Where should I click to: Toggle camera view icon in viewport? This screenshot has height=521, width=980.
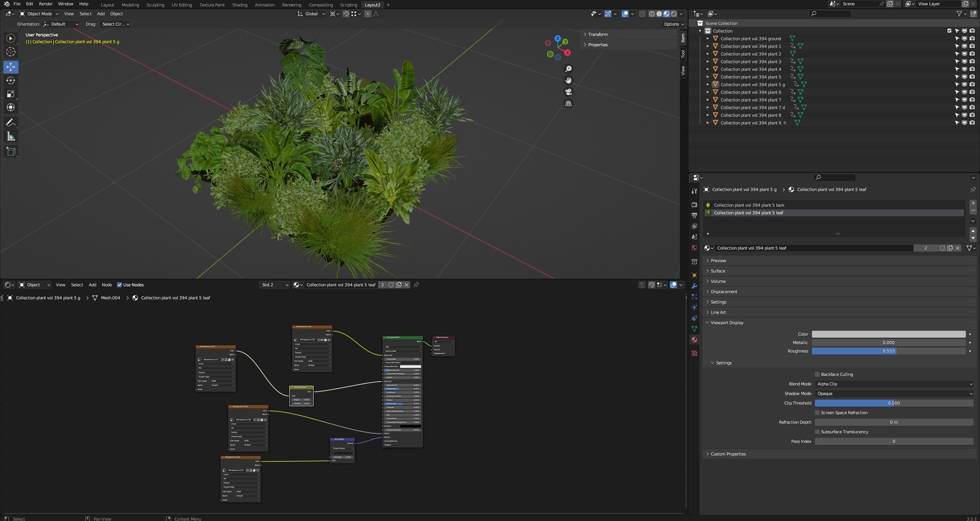pos(568,92)
